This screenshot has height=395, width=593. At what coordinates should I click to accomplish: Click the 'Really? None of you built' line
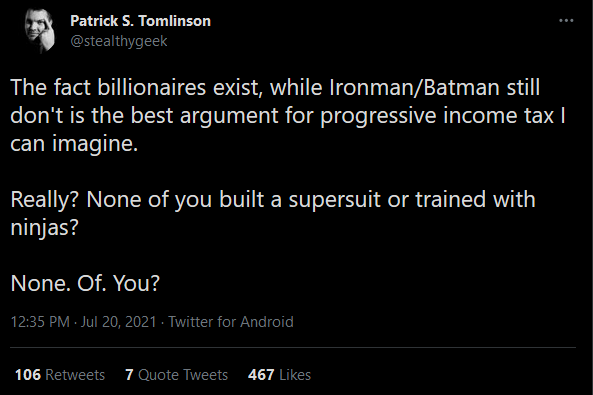tap(273, 199)
